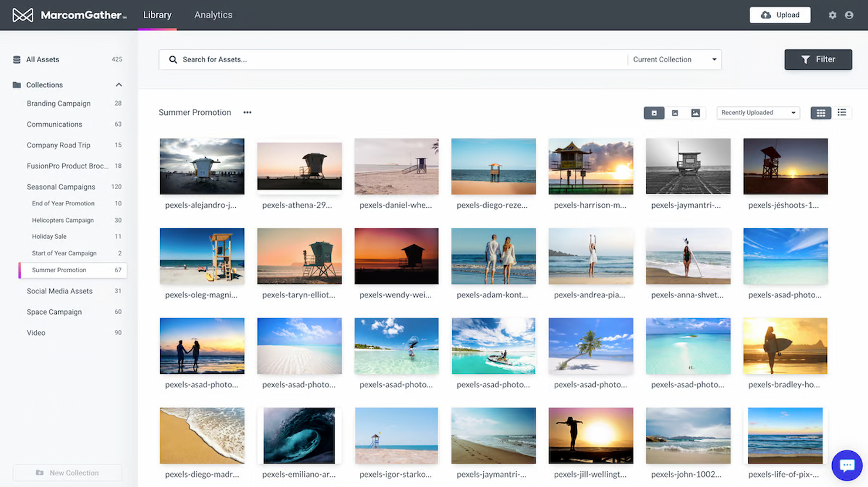Click the user account icon

pyautogui.click(x=849, y=15)
